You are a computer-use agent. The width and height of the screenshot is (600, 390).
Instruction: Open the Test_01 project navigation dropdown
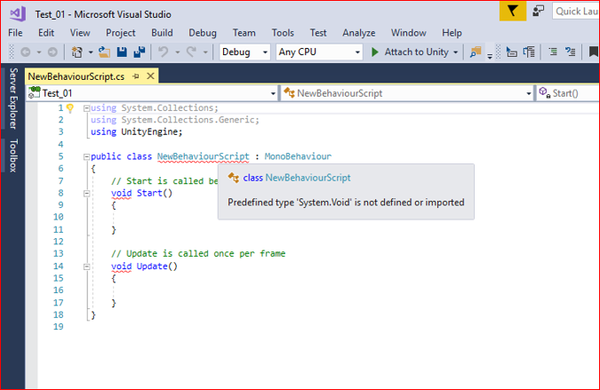tap(152, 93)
